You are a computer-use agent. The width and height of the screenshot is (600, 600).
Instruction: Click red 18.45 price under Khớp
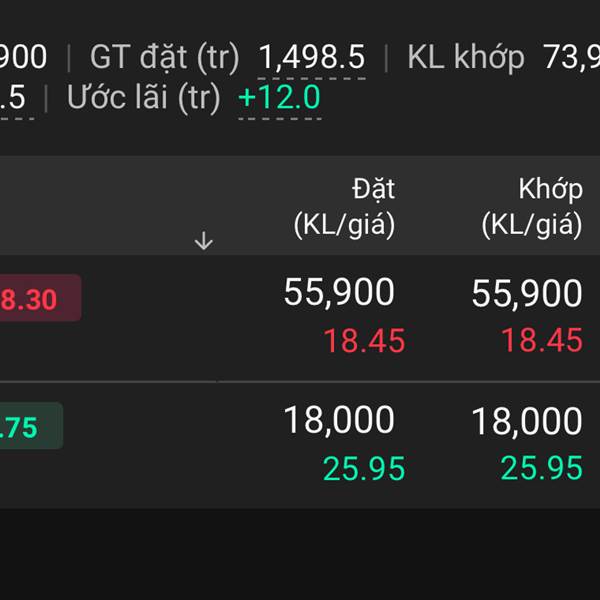pos(542,340)
